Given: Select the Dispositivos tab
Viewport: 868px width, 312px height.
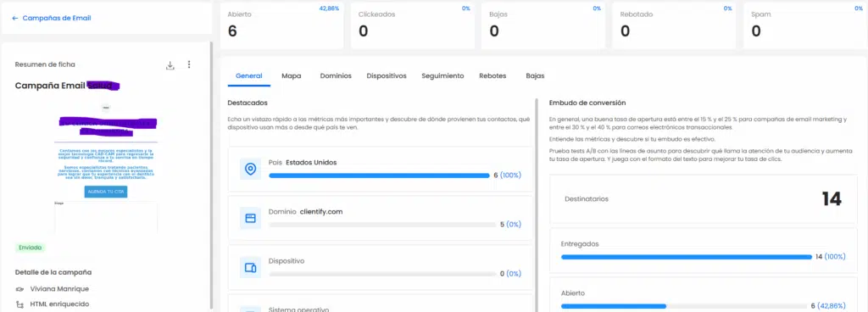Looking at the screenshot, I should tap(387, 75).
